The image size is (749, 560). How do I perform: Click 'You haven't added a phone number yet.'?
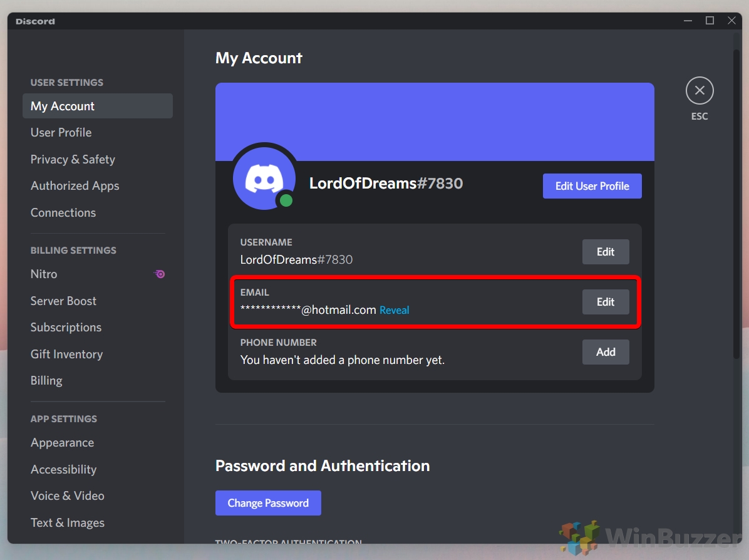tap(343, 360)
